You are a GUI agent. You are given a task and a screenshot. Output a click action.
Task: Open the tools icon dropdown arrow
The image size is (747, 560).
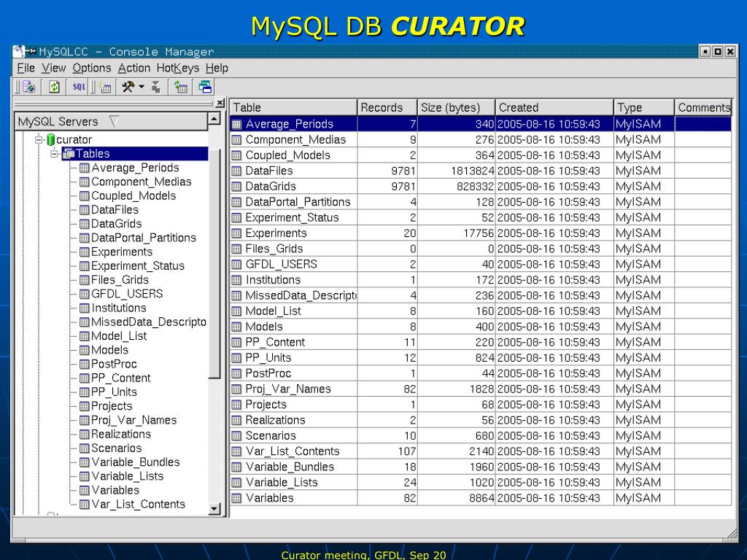point(142,87)
